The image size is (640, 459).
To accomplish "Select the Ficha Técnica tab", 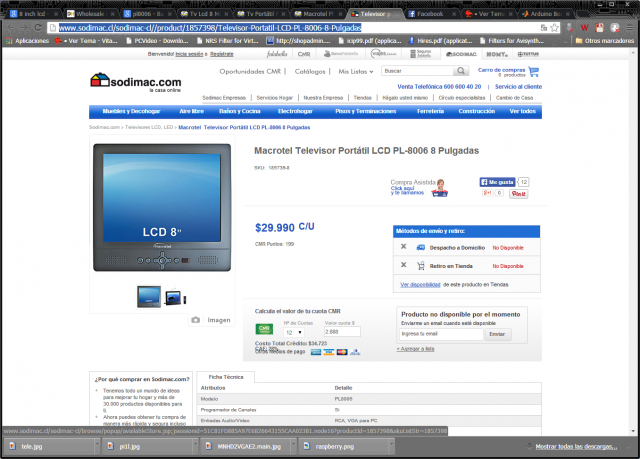I will (226, 377).
